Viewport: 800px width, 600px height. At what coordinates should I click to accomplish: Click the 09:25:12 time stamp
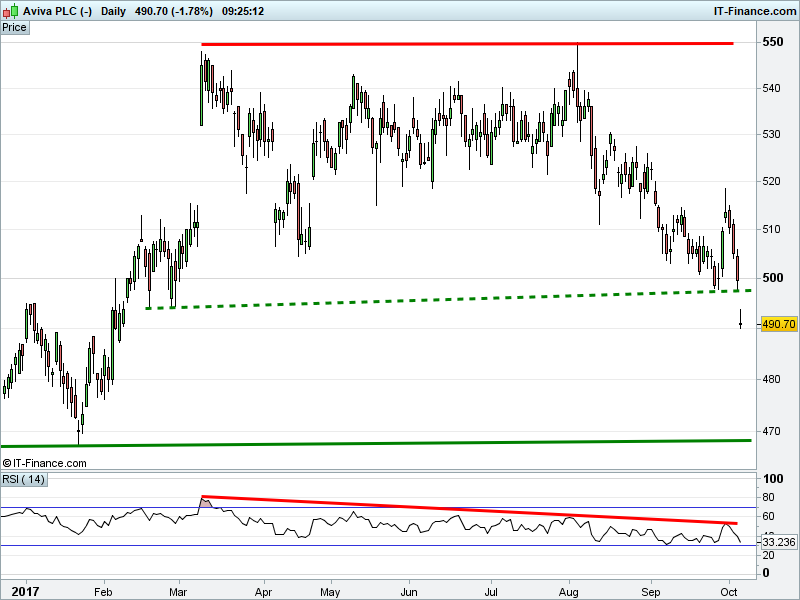(243, 11)
